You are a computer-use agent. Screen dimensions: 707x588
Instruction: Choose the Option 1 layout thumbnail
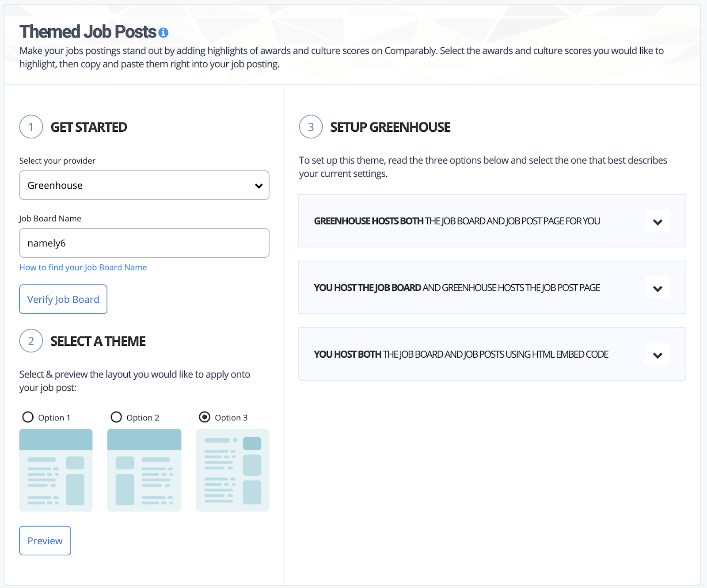(56, 470)
